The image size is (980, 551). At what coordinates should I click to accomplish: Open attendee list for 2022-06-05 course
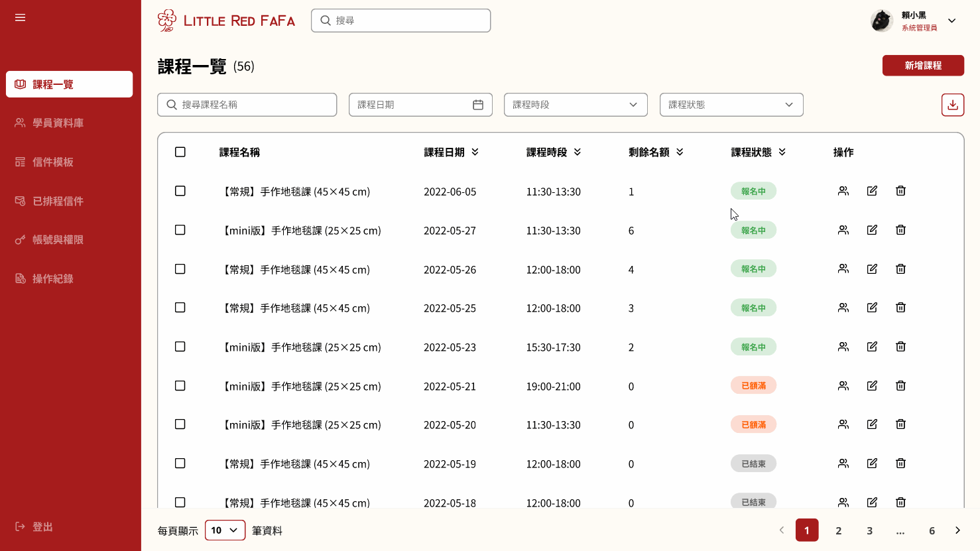pos(843,191)
